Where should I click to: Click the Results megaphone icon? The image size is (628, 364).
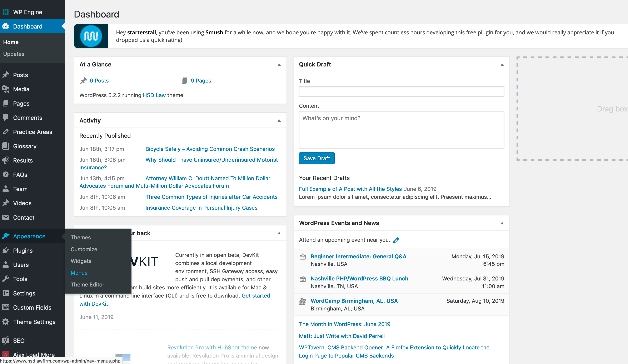coord(6,160)
